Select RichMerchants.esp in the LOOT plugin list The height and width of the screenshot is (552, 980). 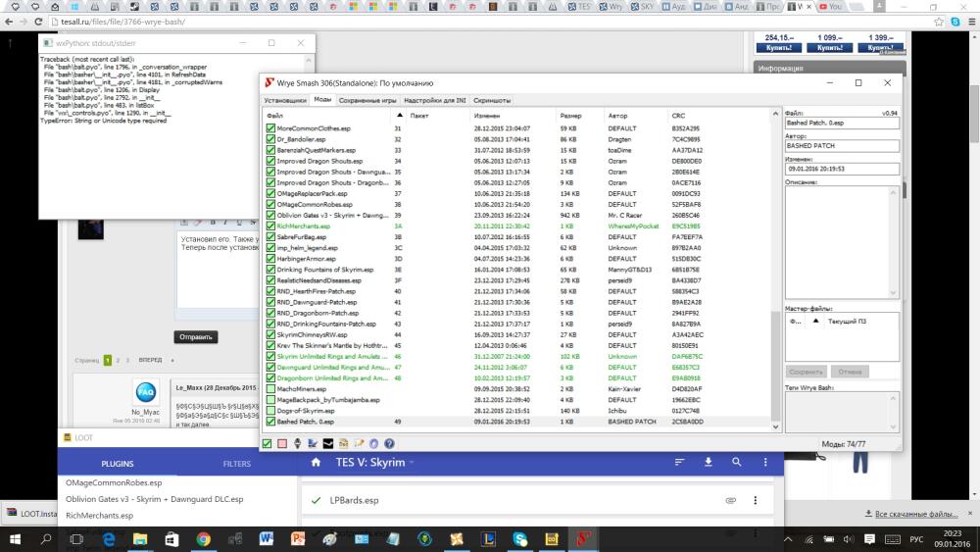point(99,516)
